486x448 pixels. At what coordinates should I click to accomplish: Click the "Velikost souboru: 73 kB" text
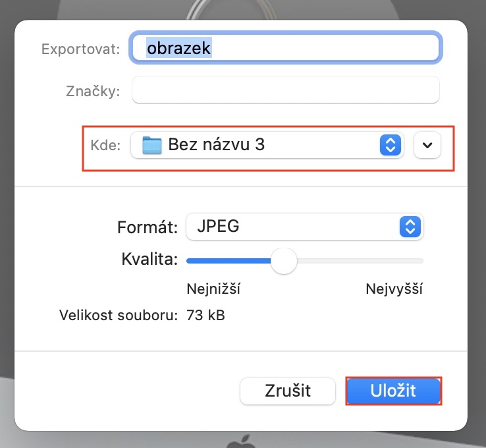click(x=142, y=316)
